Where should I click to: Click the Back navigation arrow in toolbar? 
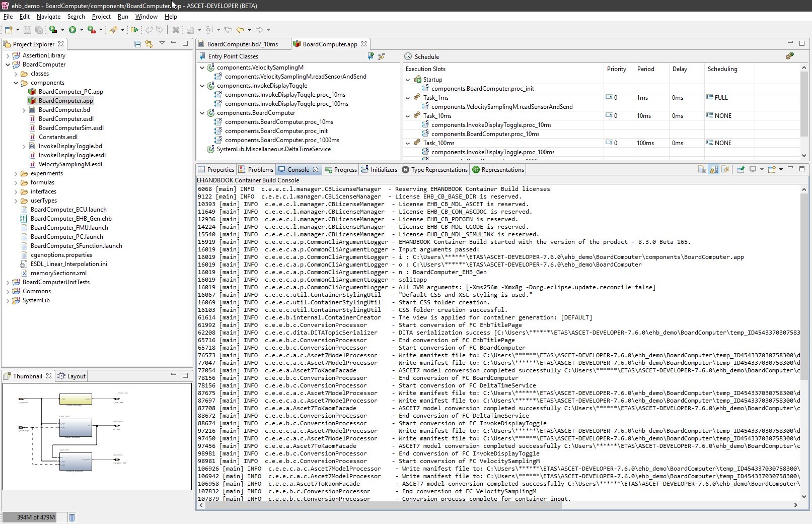click(x=240, y=30)
